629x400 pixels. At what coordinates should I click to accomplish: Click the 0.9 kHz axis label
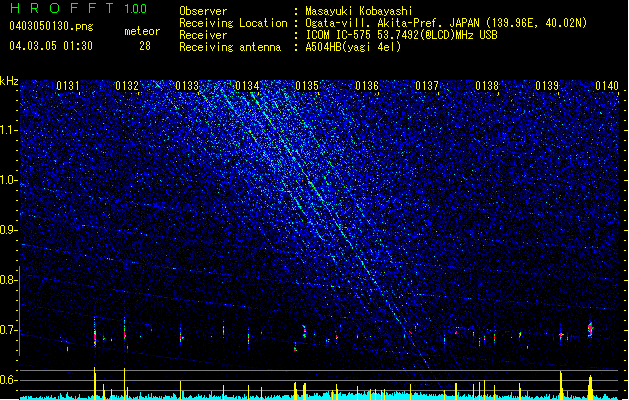coord(9,230)
